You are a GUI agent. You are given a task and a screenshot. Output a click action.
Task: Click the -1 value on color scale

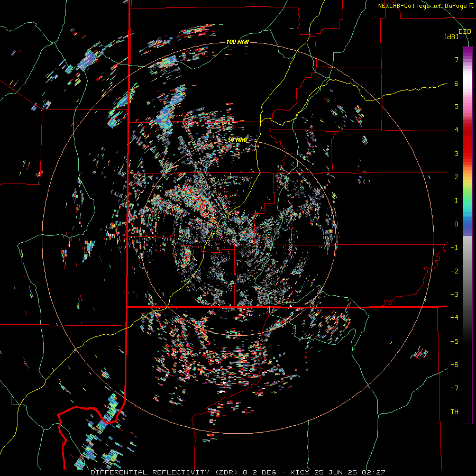pos(454,248)
